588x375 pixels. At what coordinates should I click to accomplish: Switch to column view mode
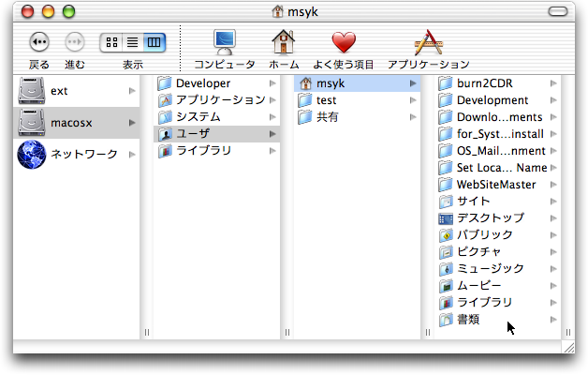(154, 42)
